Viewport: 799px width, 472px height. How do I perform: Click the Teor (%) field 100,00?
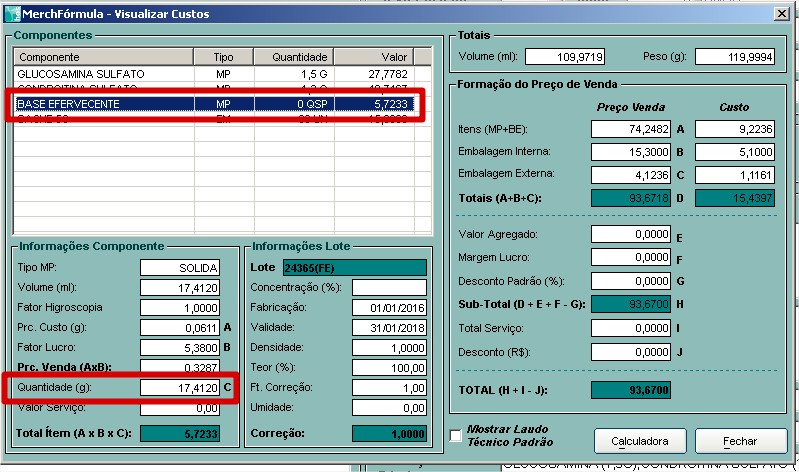tap(389, 368)
